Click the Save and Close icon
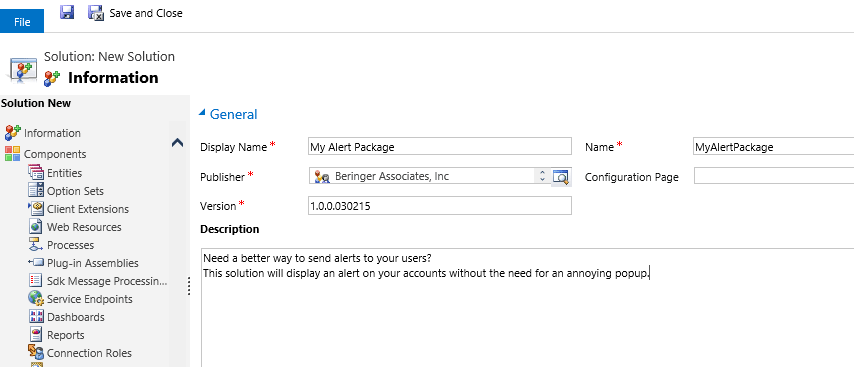854x367 pixels. [x=96, y=13]
